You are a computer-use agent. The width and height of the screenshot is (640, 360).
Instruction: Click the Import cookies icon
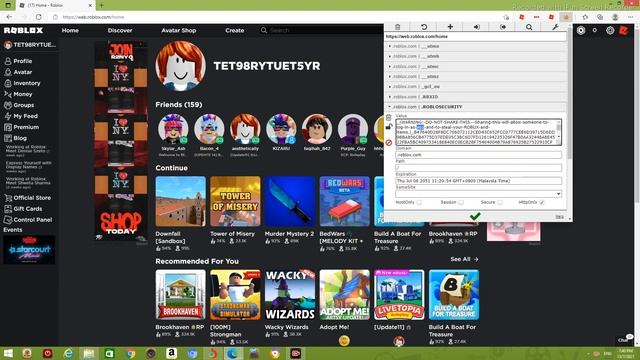(x=476, y=27)
